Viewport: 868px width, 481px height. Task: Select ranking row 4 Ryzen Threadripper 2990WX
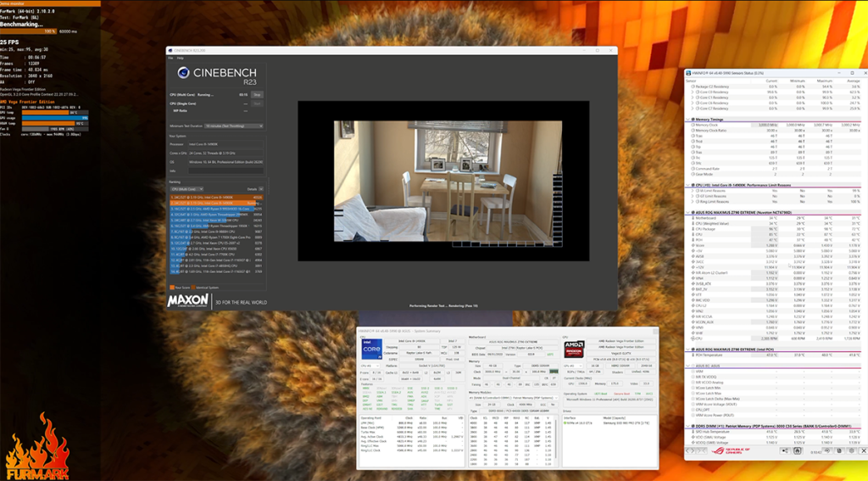click(216, 215)
